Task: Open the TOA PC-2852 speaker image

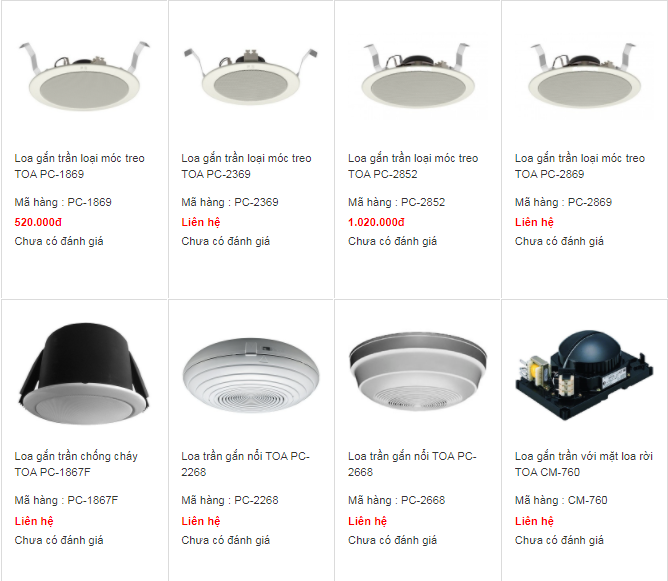Action: tap(418, 75)
